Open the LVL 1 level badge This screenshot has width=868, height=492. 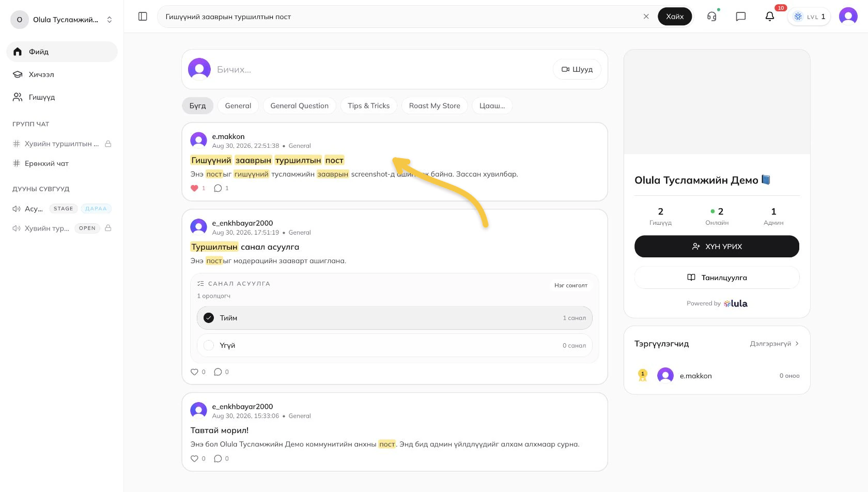coord(809,17)
